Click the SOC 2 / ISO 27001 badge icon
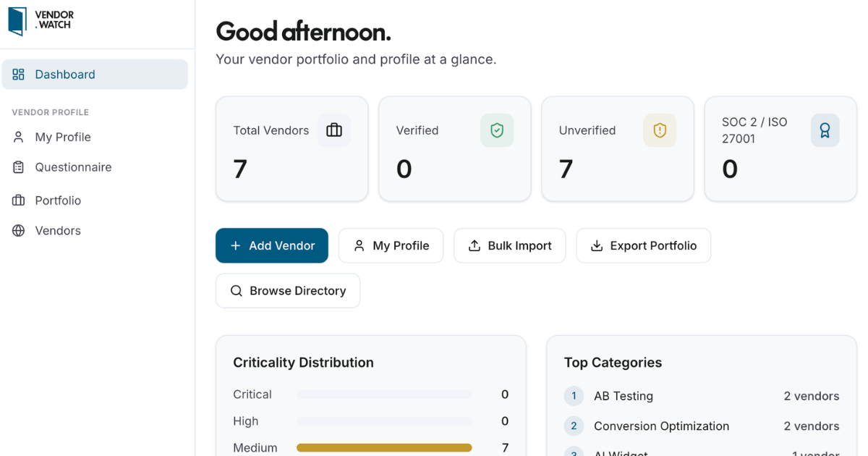This screenshot has height=456, width=868. [x=825, y=130]
